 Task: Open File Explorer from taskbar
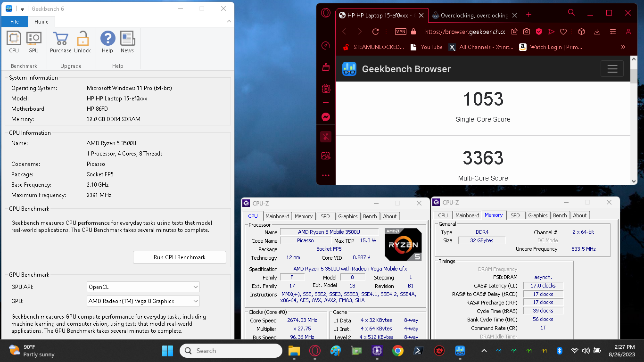coord(294,351)
